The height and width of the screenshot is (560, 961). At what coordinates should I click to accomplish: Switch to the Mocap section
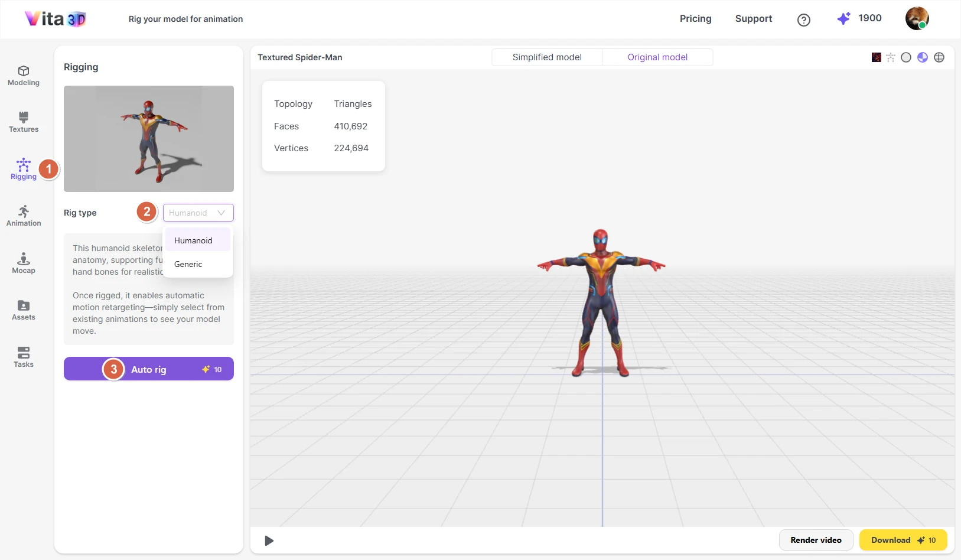[24, 263]
